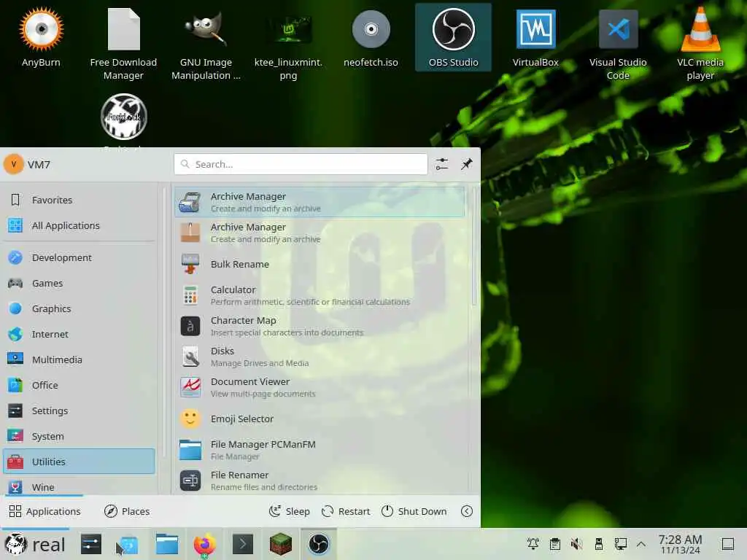Launch Minecraft block icon in taskbar
Image resolution: width=747 pixels, height=560 pixels.
281,544
